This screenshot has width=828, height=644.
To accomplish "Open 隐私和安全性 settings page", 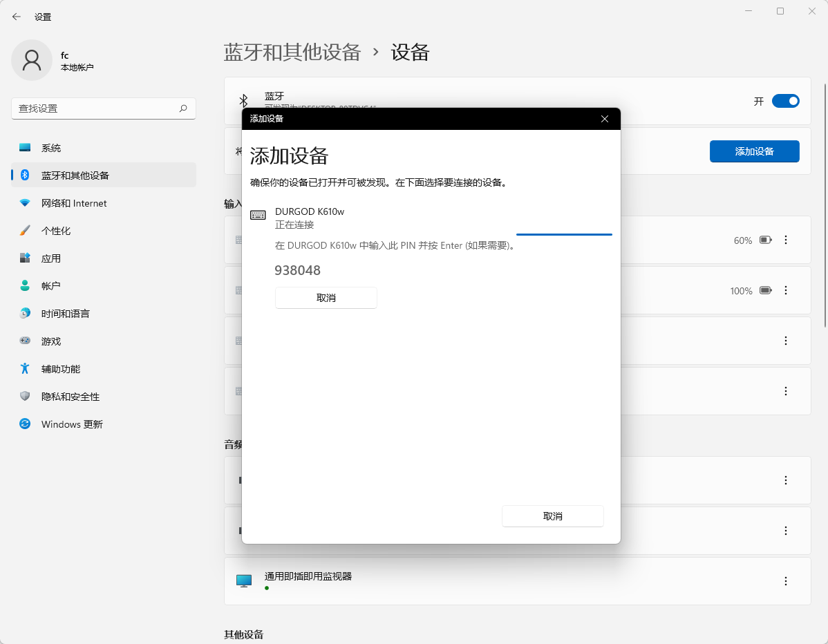I will (70, 397).
